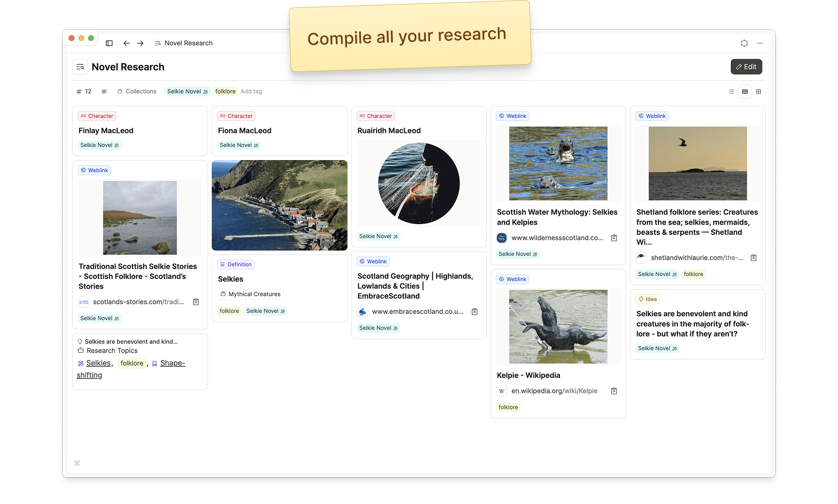Screen dimensions: 838x504
Task: Copy the wildernessscotland link via clipboard icon
Action: pos(614,238)
